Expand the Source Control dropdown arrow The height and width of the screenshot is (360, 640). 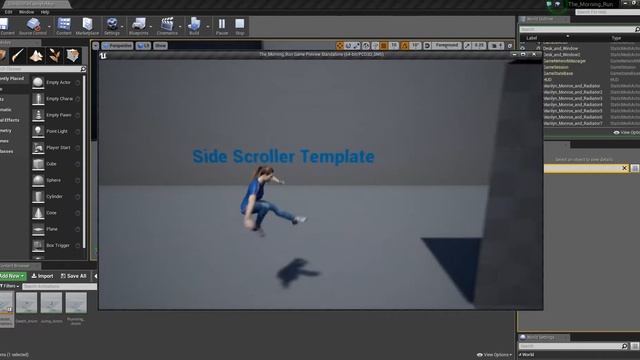49,27
